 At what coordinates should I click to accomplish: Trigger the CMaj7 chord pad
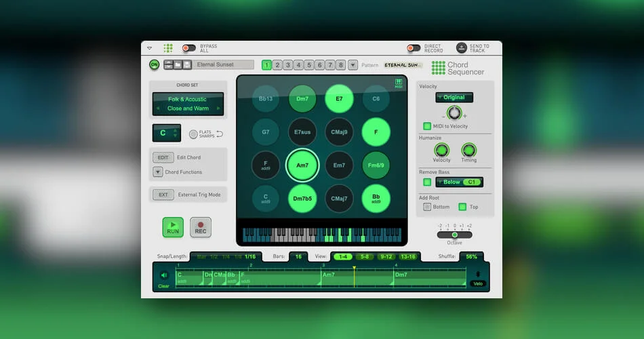pos(339,199)
